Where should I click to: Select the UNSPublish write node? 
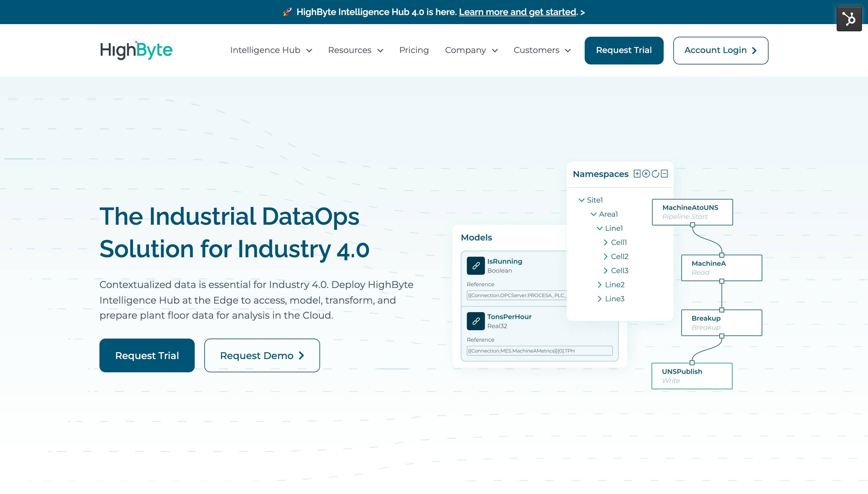coord(692,376)
